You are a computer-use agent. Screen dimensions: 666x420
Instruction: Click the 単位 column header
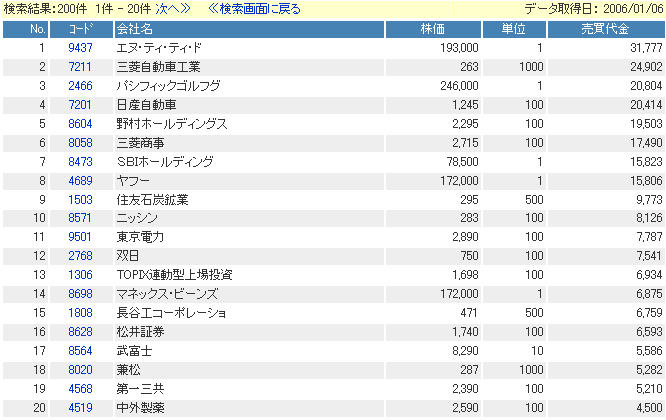(514, 29)
